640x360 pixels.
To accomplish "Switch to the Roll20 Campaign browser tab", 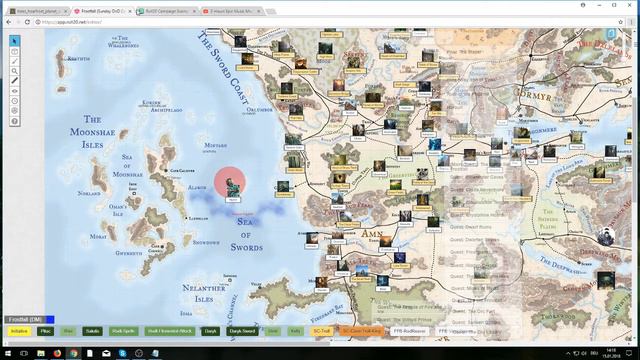I will tap(166, 11).
